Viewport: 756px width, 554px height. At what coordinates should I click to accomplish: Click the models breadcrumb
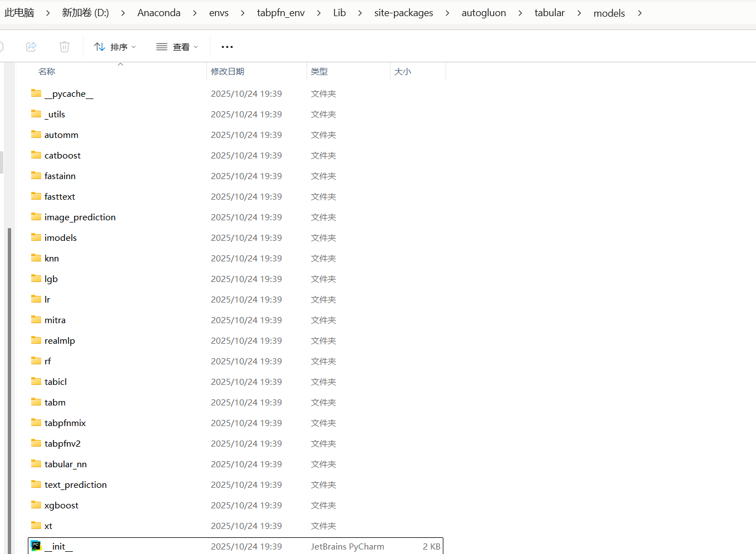(609, 13)
